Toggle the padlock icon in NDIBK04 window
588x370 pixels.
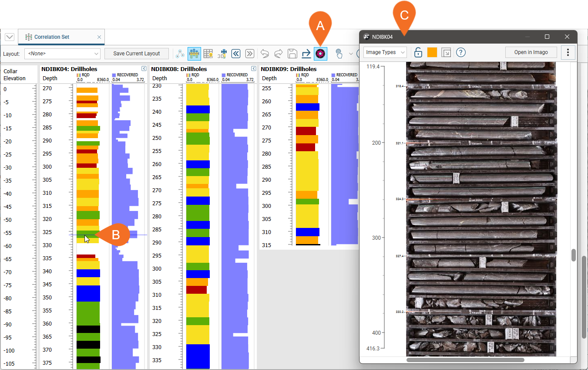pyautogui.click(x=418, y=52)
